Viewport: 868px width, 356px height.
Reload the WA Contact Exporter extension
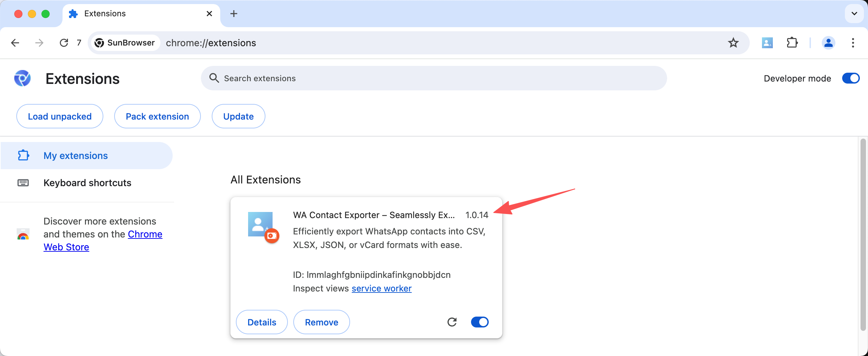pyautogui.click(x=452, y=322)
